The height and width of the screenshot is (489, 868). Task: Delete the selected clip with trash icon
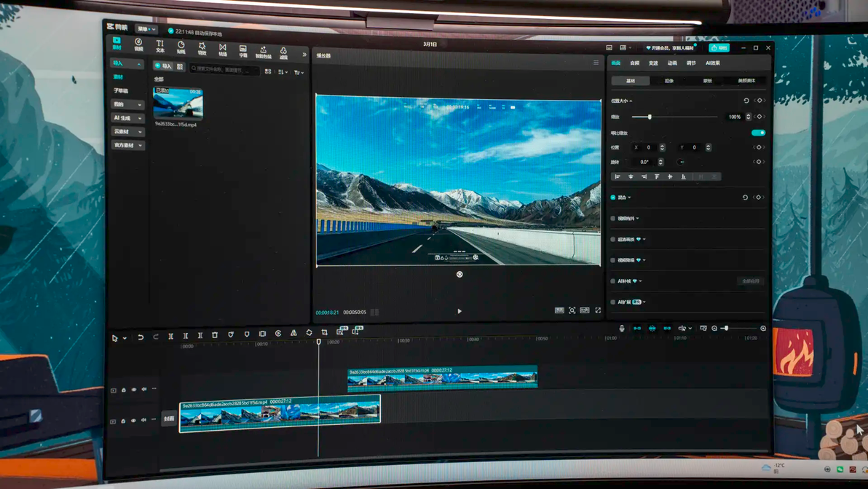(x=215, y=335)
